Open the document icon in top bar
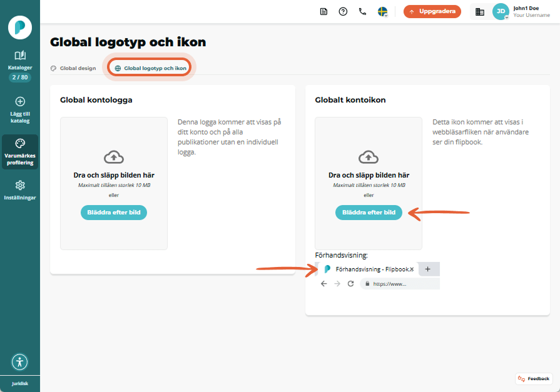 click(323, 12)
